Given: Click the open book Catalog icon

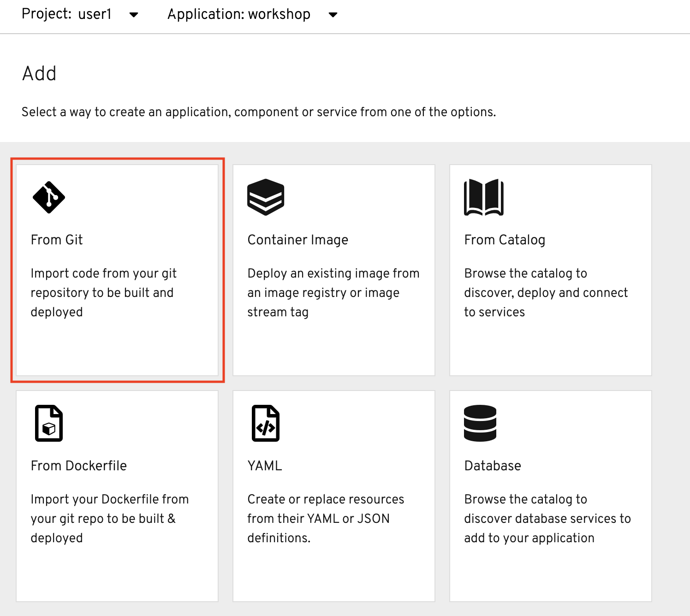Looking at the screenshot, I should point(483,197).
